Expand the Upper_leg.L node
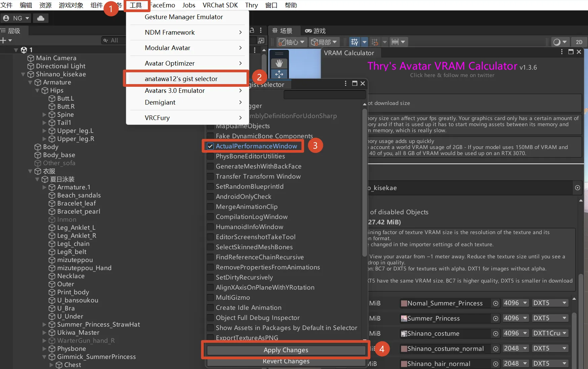Viewport: 588px width, 369px height. (x=44, y=131)
